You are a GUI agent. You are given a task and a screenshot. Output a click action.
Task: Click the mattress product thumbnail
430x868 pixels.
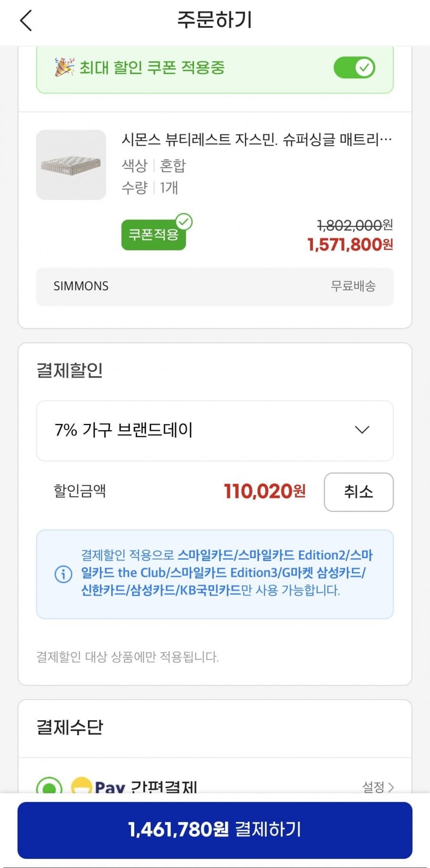pyautogui.click(x=71, y=165)
